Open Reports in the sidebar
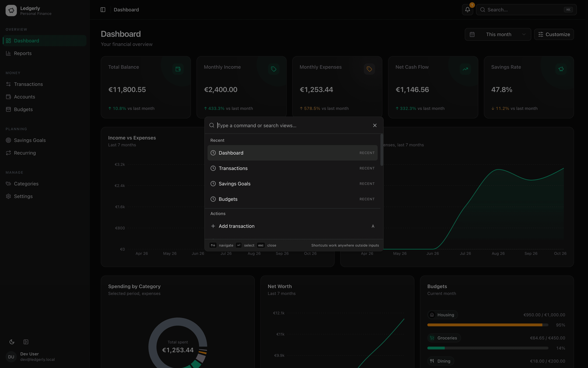Screen dimensions: 588x368 [x=45, y=53]
